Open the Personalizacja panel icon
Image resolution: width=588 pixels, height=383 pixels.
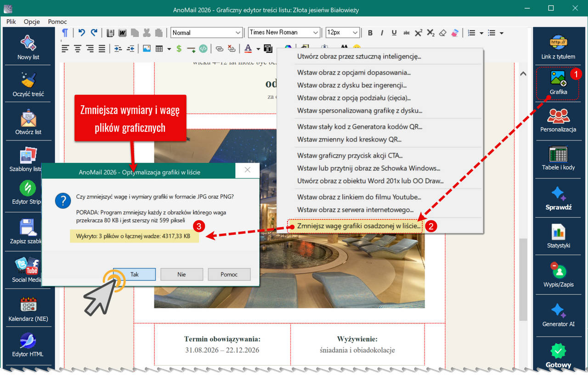click(558, 116)
